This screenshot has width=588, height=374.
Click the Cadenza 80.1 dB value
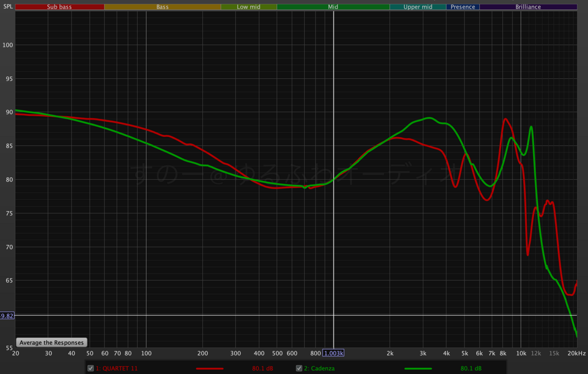(x=471, y=368)
